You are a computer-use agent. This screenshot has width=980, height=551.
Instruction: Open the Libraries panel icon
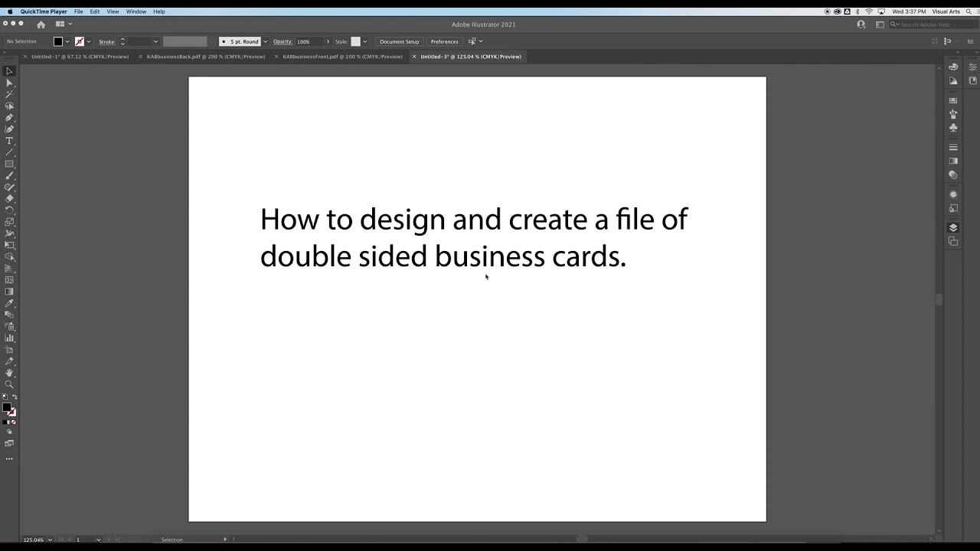[x=973, y=80]
